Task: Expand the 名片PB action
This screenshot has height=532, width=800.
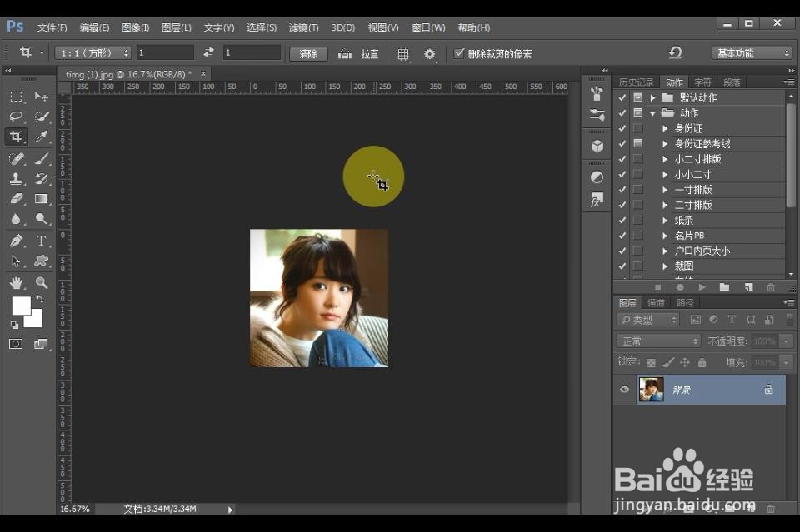Action: tap(665, 236)
